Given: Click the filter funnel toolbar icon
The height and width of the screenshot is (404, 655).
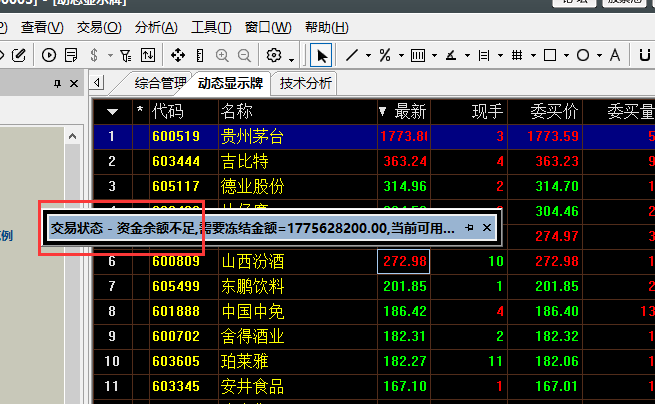Looking at the screenshot, I should click(125, 55).
